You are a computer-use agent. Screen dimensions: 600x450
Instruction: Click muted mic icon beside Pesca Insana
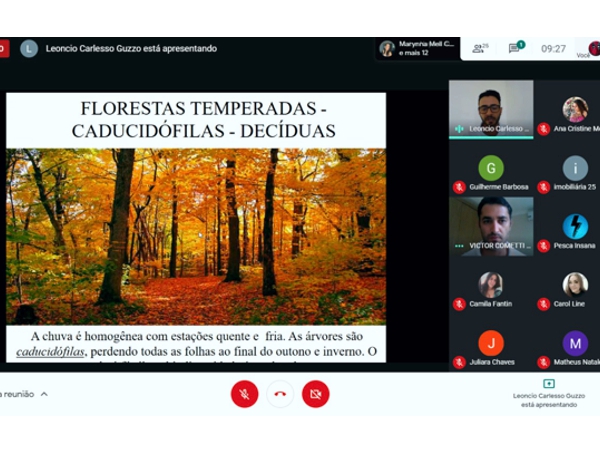543,246
